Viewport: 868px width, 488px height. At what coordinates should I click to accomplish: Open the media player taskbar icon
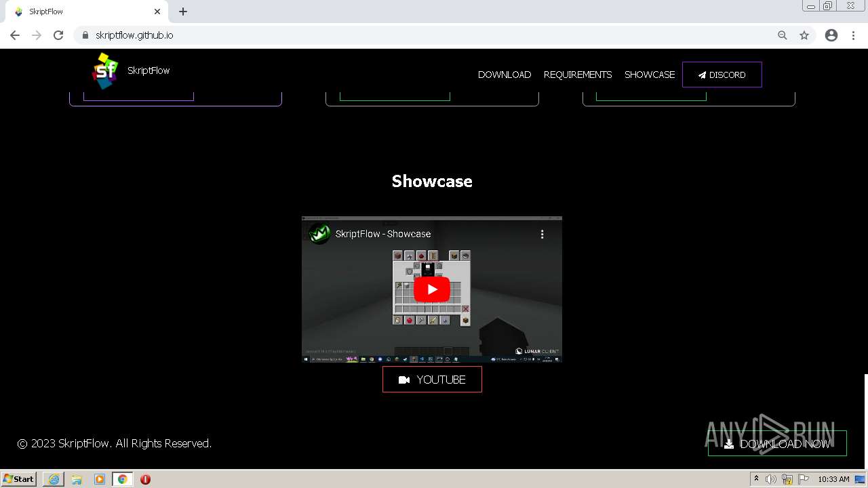pyautogui.click(x=100, y=479)
